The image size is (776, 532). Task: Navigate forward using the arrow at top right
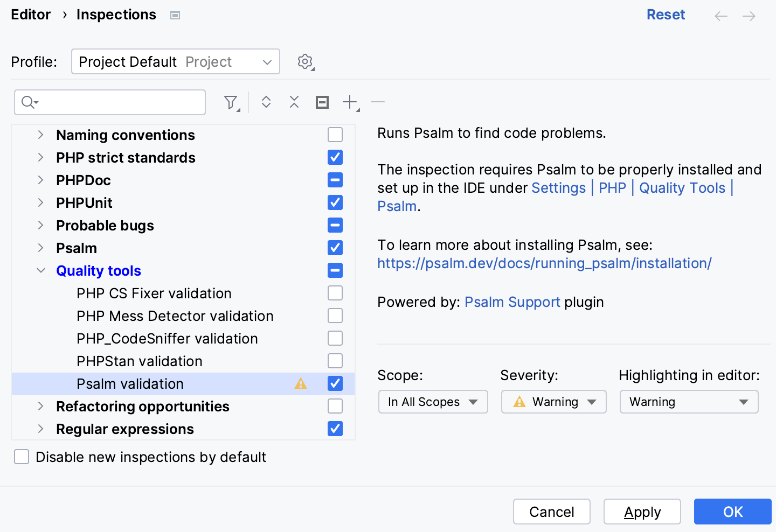pos(749,16)
